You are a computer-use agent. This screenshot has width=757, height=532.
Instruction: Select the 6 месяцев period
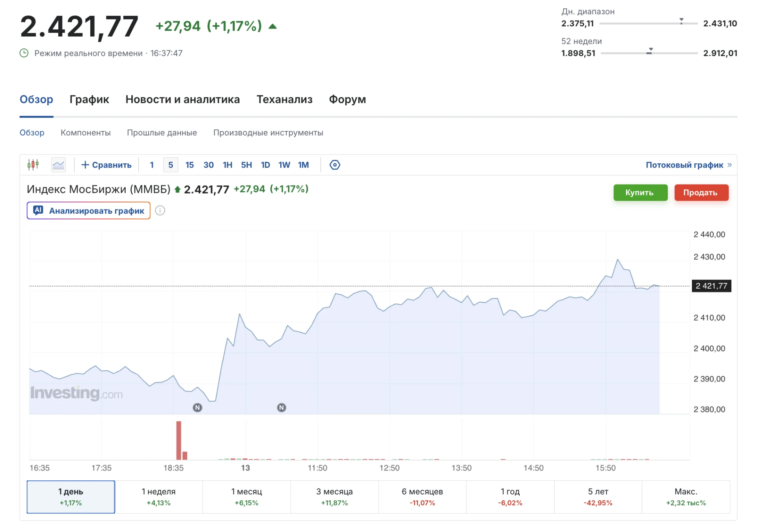(422, 497)
